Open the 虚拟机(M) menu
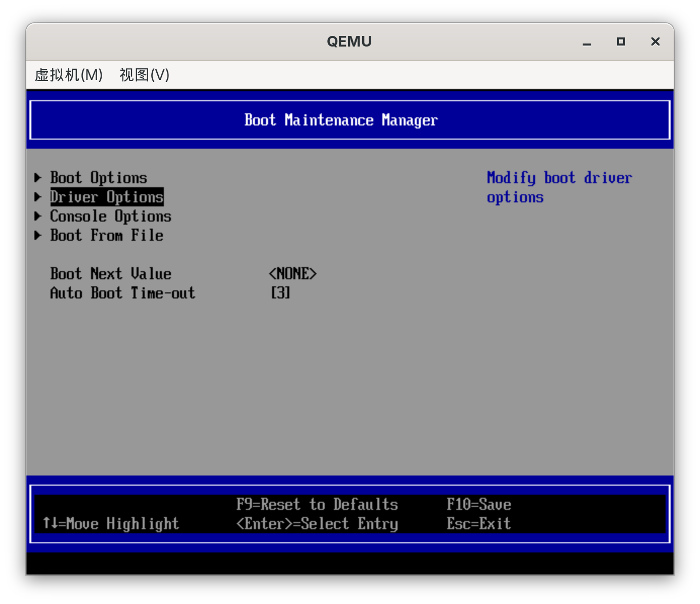The width and height of the screenshot is (700, 604). pyautogui.click(x=69, y=75)
